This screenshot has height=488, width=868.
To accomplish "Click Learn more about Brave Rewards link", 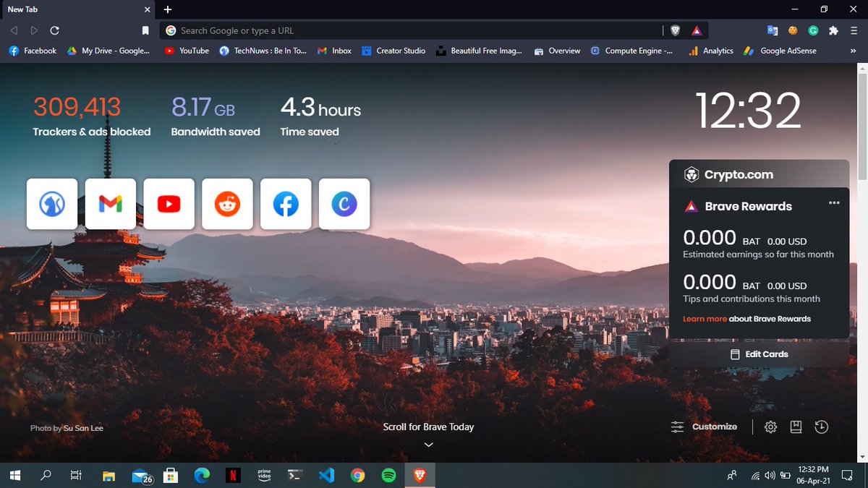I will 705,319.
